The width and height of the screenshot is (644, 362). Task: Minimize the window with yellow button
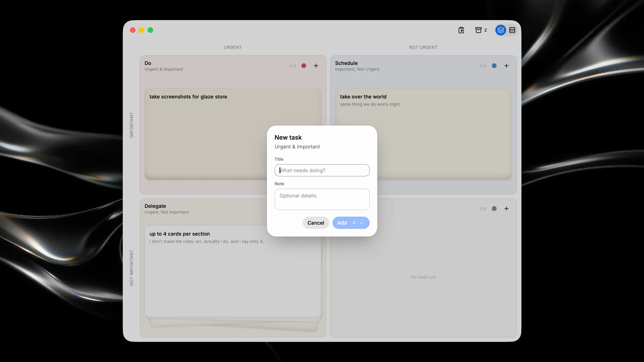[x=141, y=30]
